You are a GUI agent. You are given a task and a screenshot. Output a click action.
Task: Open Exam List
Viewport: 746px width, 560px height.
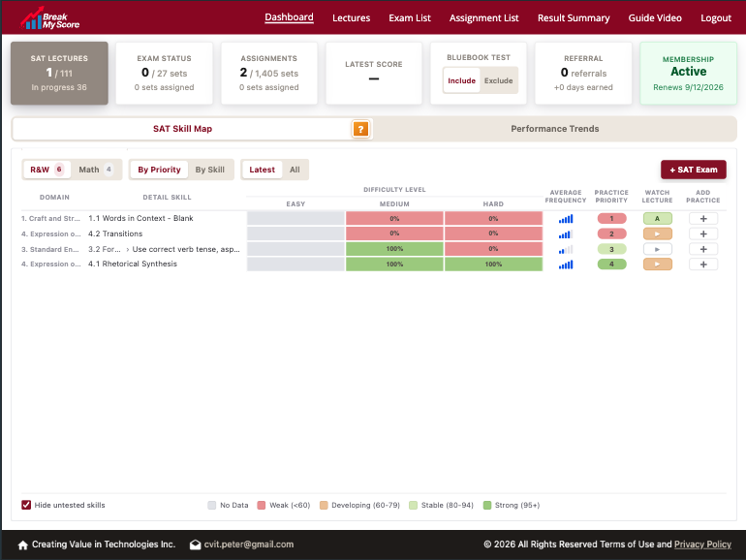tap(410, 18)
